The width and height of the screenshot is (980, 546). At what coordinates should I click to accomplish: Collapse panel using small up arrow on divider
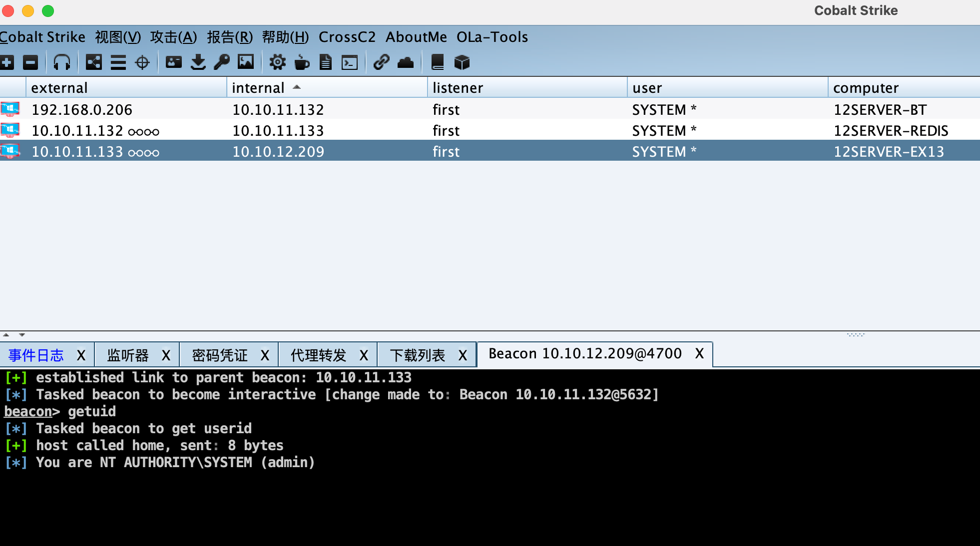point(6,335)
